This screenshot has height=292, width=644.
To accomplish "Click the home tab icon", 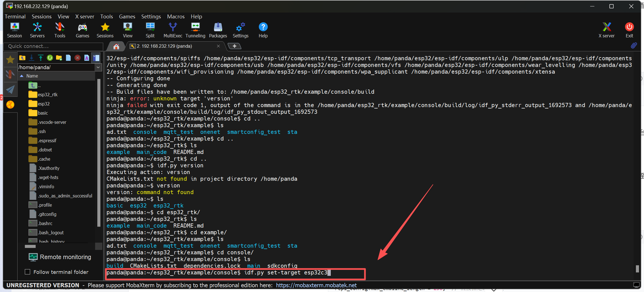I will pyautogui.click(x=116, y=46).
